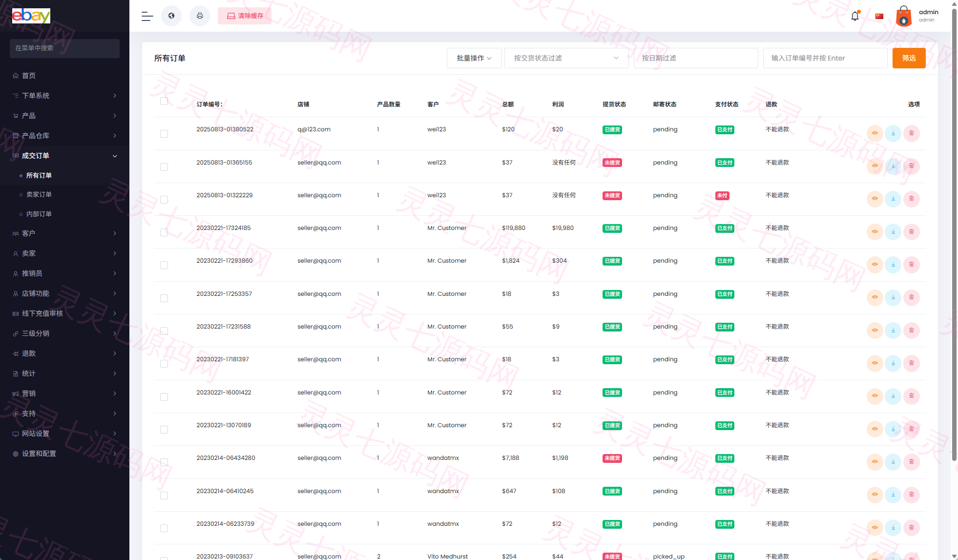
Task: View order 20230214-06434280 eye icon
Action: pos(875,461)
